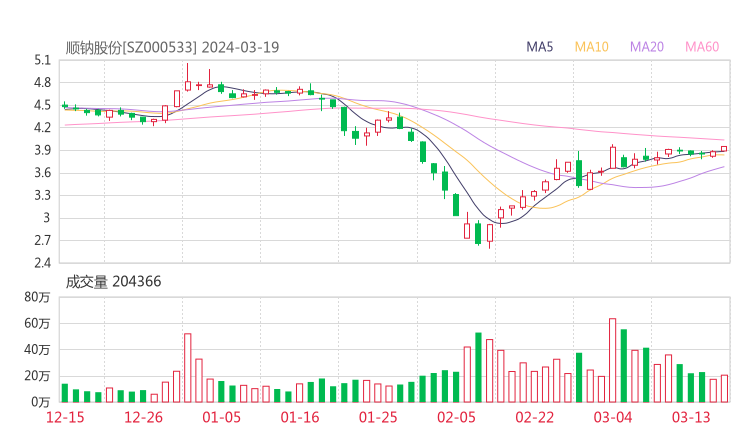Click the MA20 legend label
740x440 pixels.
tap(647, 47)
